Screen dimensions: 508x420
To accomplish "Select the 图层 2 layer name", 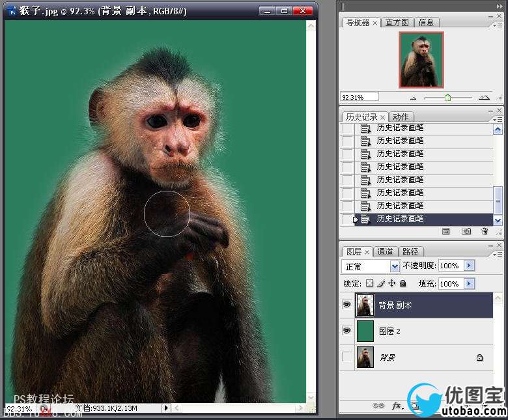I will click(x=389, y=331).
